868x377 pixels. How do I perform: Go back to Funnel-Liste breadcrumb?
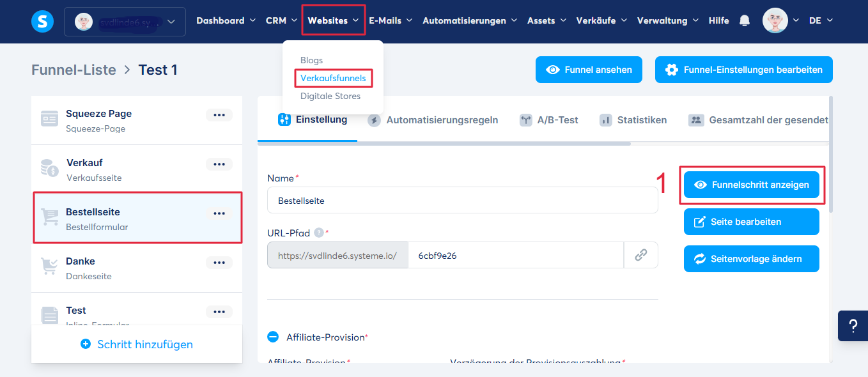[74, 70]
